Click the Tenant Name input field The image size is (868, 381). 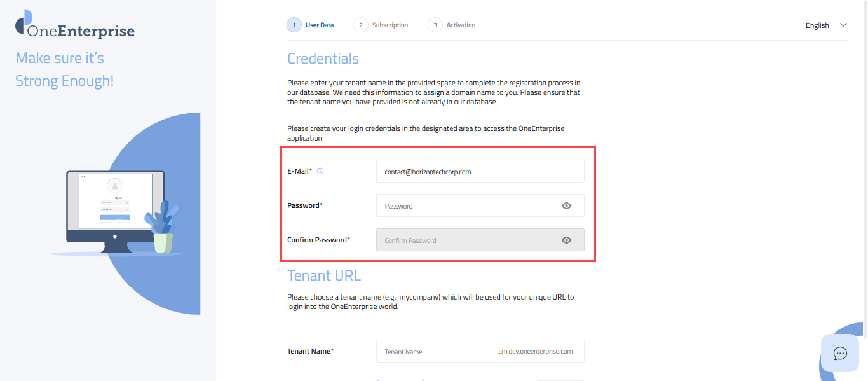(x=435, y=351)
